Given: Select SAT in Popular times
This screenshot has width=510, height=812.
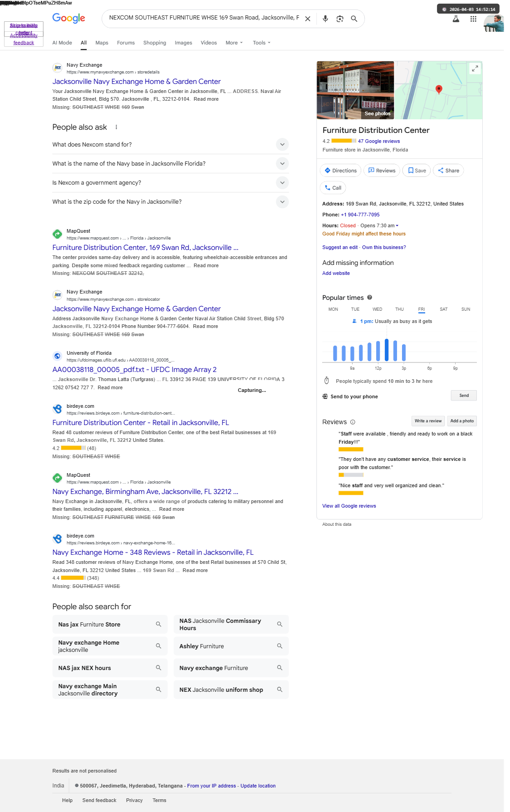Looking at the screenshot, I should pos(444,309).
